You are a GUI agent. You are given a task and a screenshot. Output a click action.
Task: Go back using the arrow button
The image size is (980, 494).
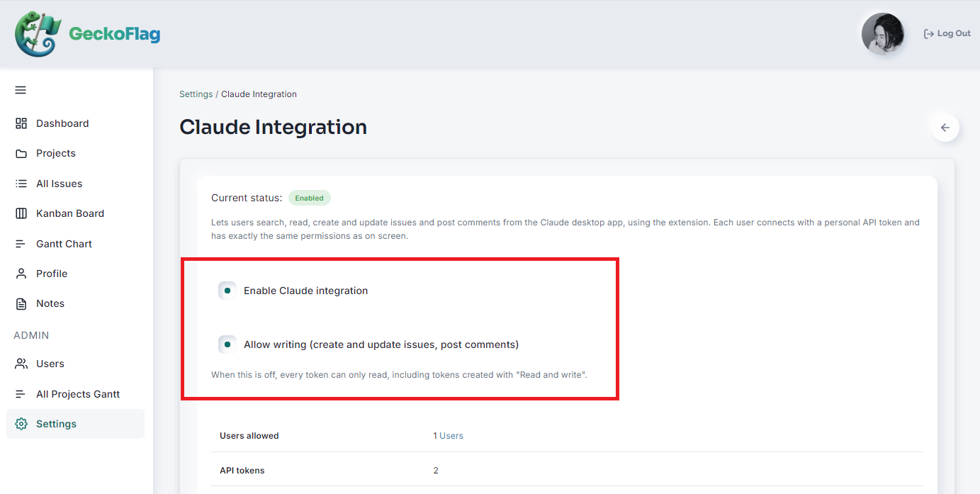click(x=945, y=128)
